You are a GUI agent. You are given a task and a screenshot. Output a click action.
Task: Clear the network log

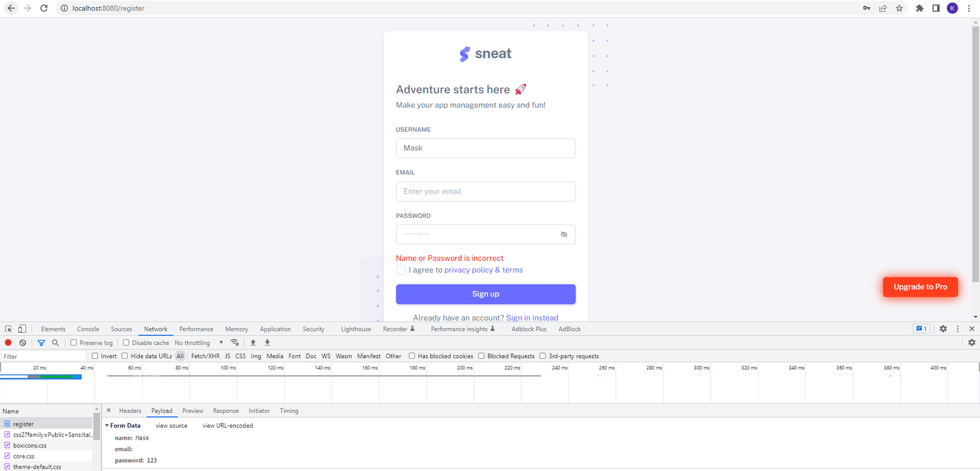[x=23, y=343]
